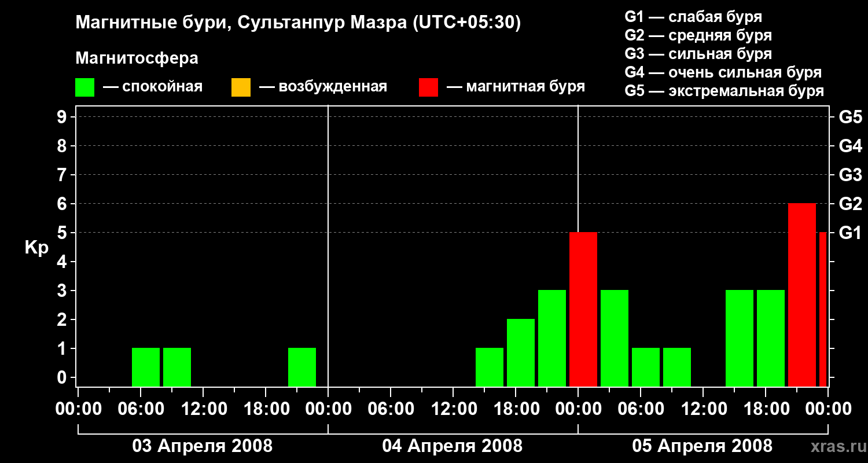The image size is (868, 463).
Task: Click the red Kp 5 bar at midnight 05 April
Action: click(583, 310)
